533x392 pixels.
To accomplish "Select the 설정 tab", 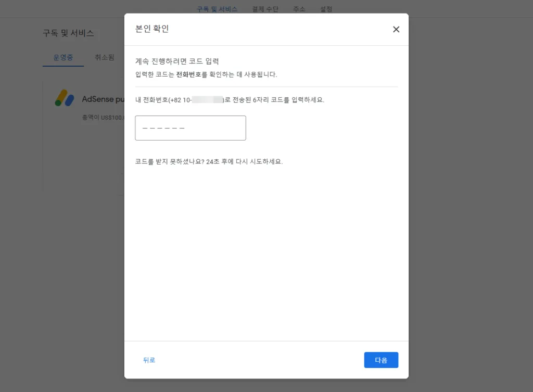I will pos(326,9).
